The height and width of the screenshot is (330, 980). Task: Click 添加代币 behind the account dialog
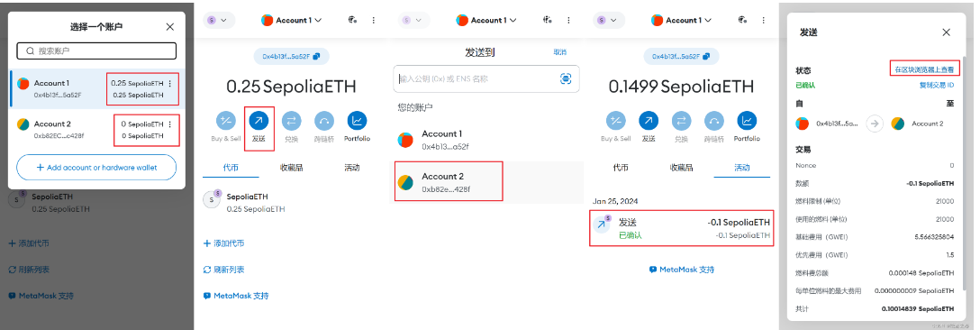click(x=29, y=243)
